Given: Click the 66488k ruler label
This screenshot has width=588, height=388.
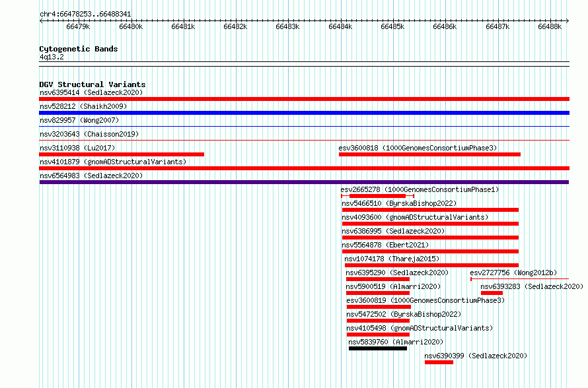Looking at the screenshot, I should 550,26.
